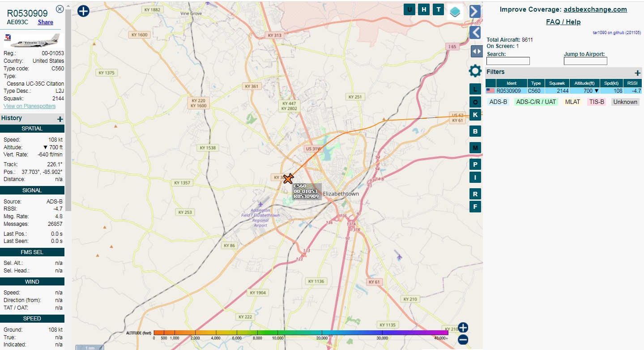Screen dimensions: 644x350
Task: Click the Unknown legend swatch
Action: [x=625, y=102]
